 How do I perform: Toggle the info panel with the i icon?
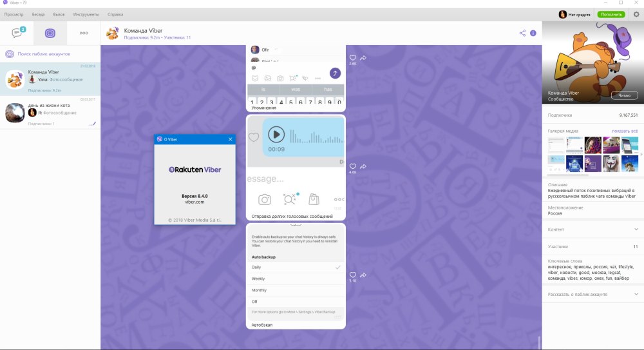click(533, 33)
